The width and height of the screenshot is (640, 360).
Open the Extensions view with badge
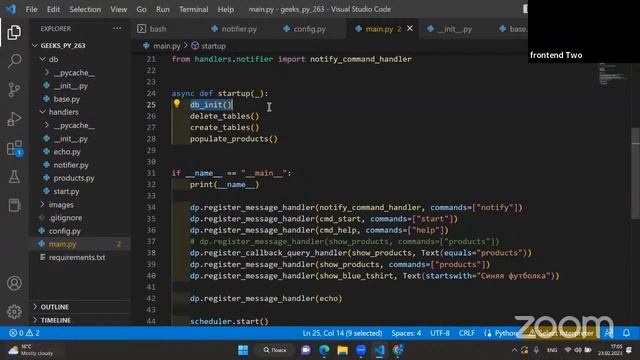pyautogui.click(x=14, y=148)
